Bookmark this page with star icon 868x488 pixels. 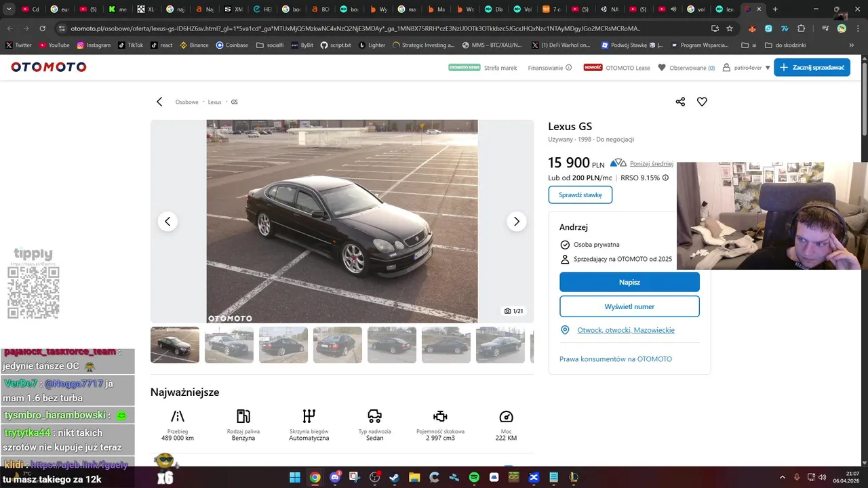[x=730, y=28]
